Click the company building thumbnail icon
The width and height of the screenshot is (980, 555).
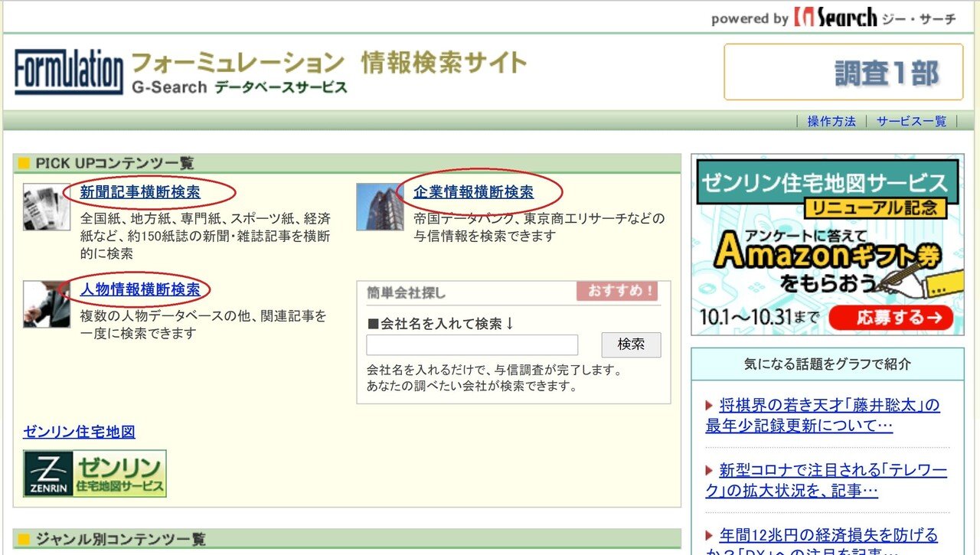pyautogui.click(x=380, y=207)
